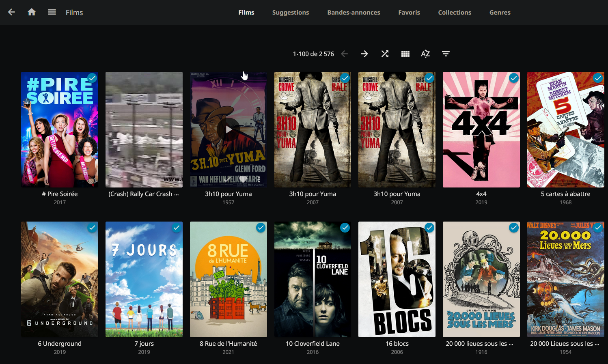The width and height of the screenshot is (608, 364).
Task: Click watched badge on #Pire Soirée
Action: [x=92, y=78]
